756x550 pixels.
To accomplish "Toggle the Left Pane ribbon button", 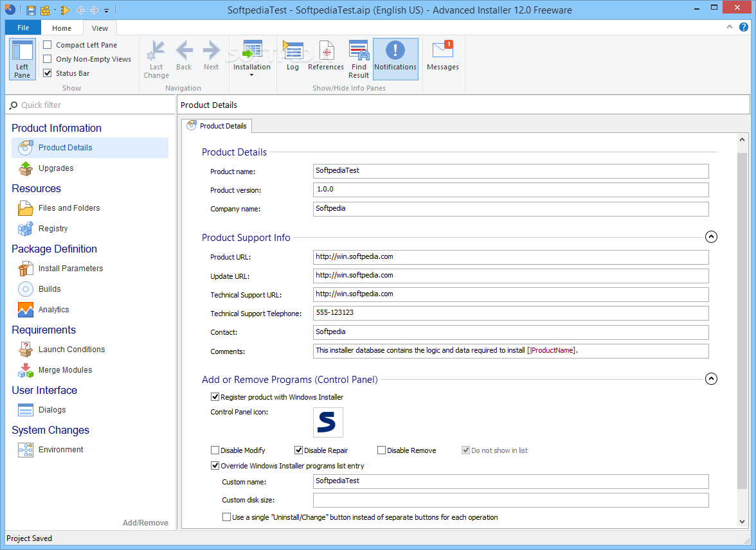I will [x=22, y=59].
